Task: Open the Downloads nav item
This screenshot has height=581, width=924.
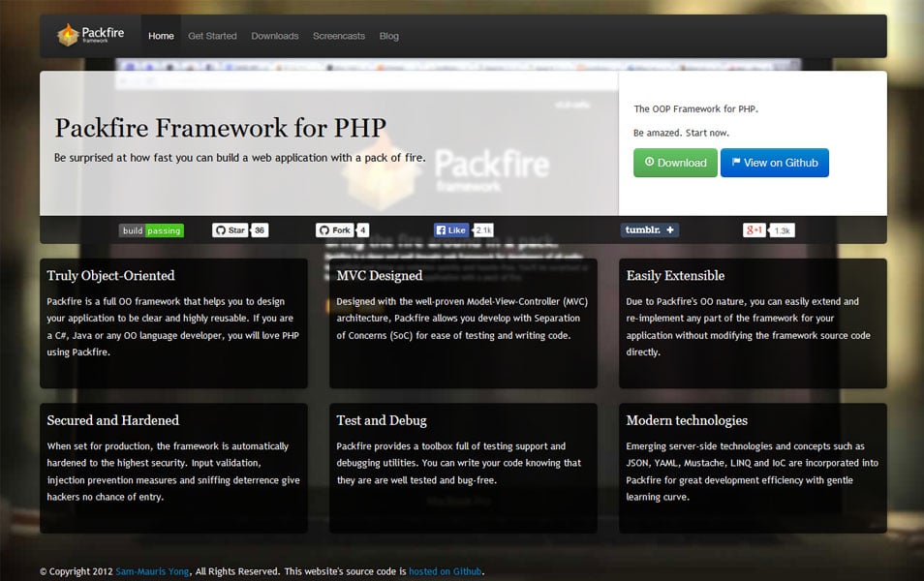Action: click(x=275, y=36)
